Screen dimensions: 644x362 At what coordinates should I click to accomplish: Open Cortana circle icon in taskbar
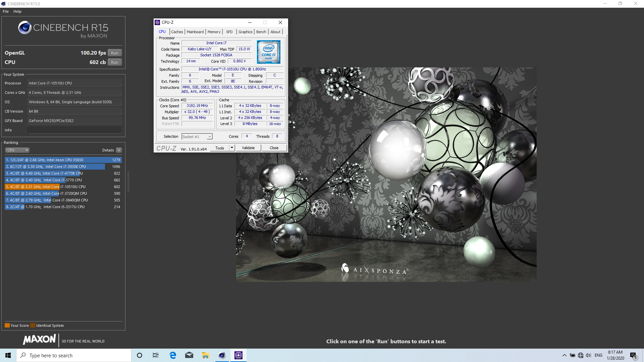tap(140, 355)
